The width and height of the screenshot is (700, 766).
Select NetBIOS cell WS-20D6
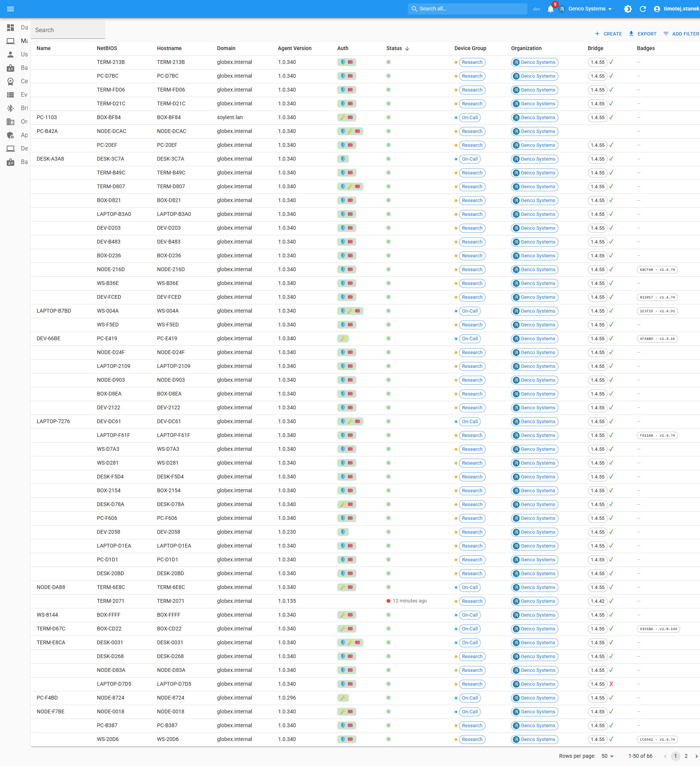pos(108,739)
